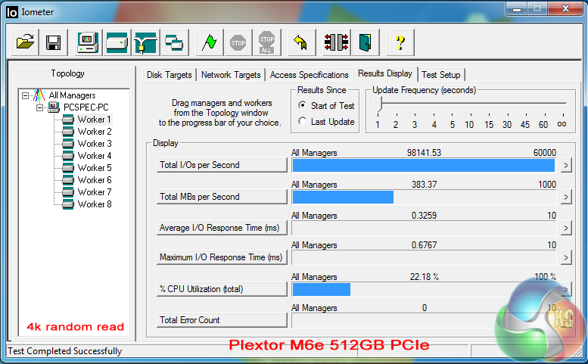Click the Test Completed Successfully status text
The width and height of the screenshot is (588, 364).
coord(65,351)
